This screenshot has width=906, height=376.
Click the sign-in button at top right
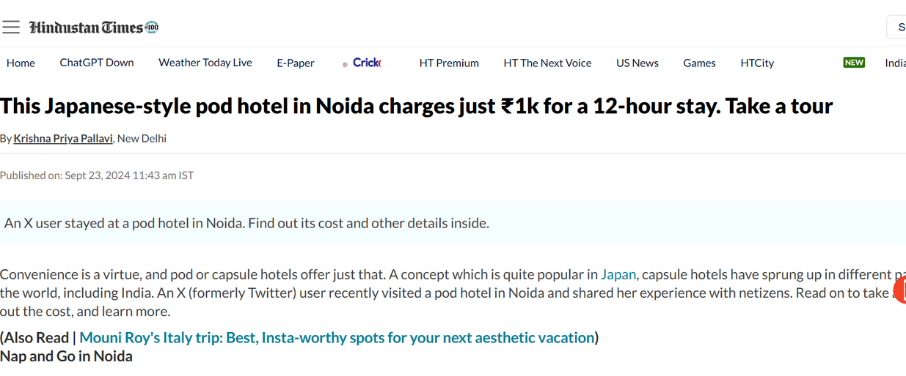pyautogui.click(x=897, y=27)
